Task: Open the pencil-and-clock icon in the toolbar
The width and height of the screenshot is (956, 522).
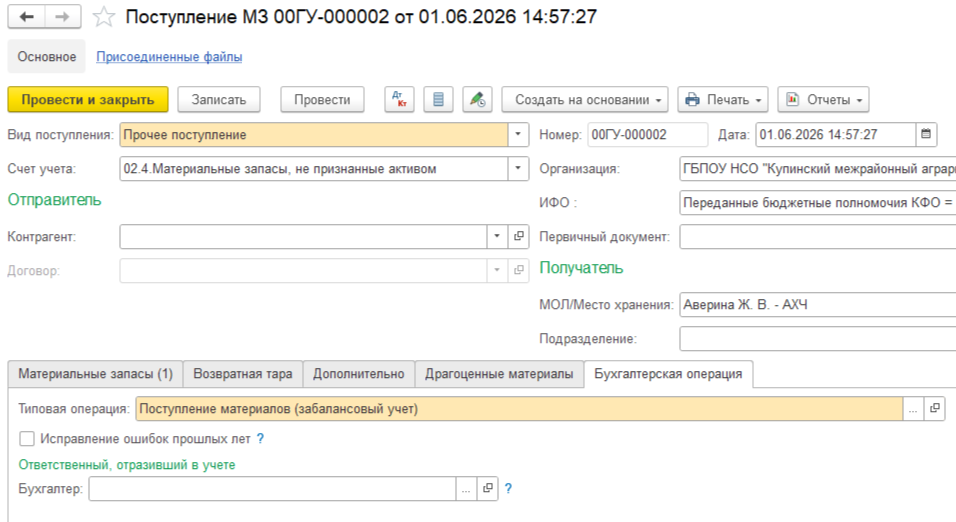Action: (477, 99)
